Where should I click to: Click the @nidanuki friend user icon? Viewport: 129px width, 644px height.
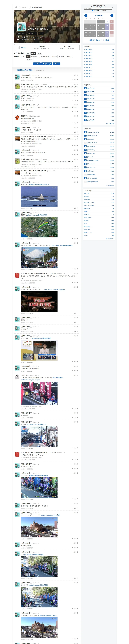85,171
